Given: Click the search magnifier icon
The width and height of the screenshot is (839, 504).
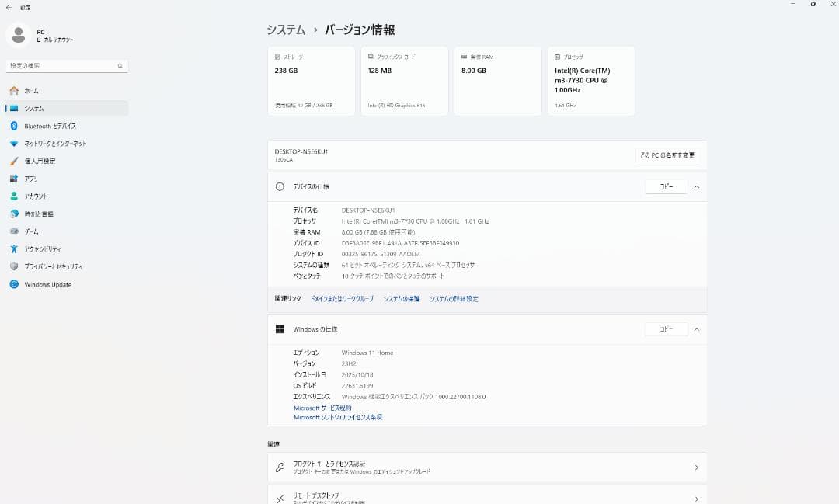Looking at the screenshot, I should (x=120, y=66).
